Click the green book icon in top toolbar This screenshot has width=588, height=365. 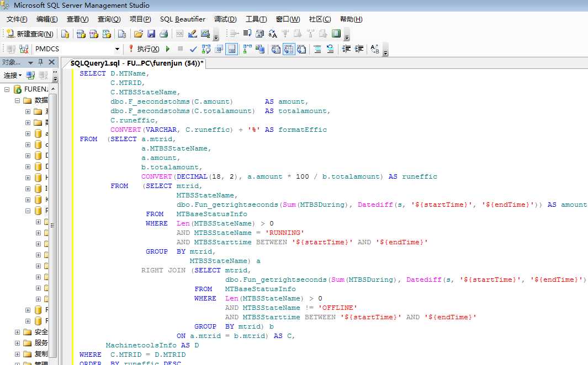336,34
